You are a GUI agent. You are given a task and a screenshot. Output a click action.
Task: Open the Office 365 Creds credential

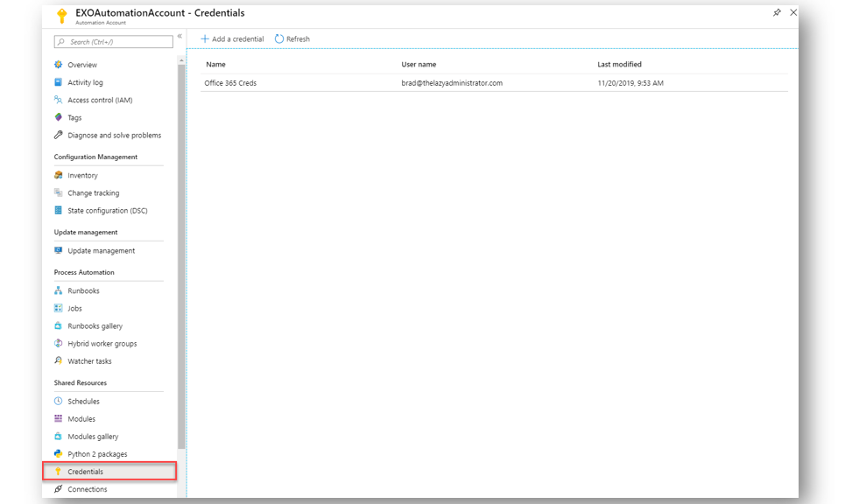tap(230, 83)
